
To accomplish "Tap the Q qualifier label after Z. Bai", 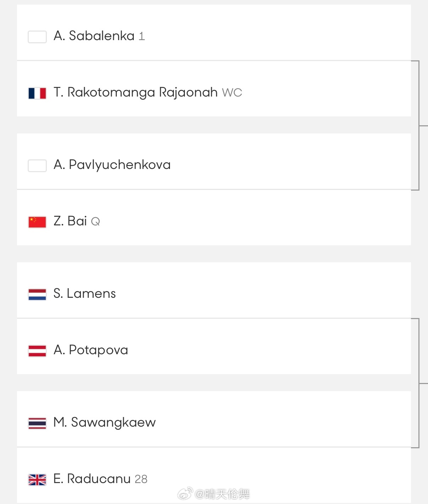I will 95,222.
